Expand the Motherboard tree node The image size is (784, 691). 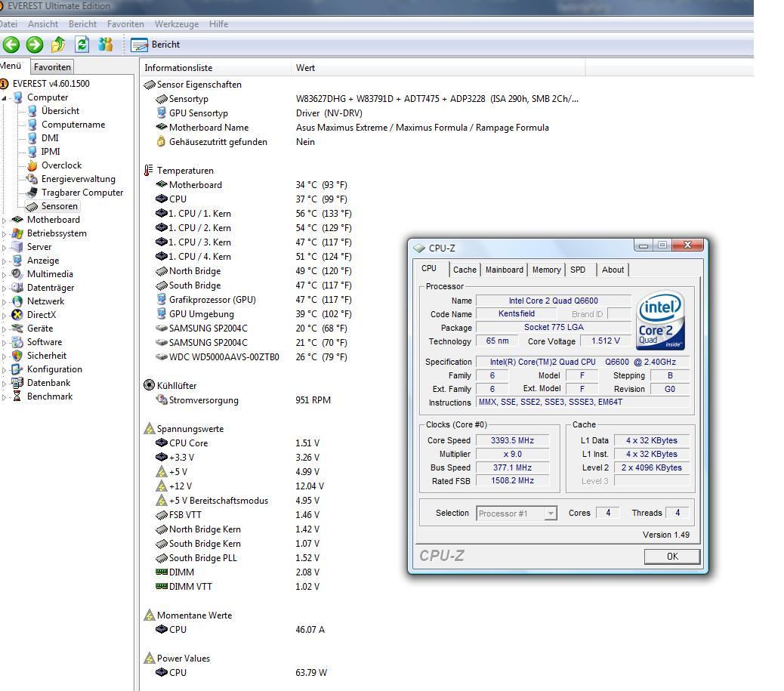[4, 221]
